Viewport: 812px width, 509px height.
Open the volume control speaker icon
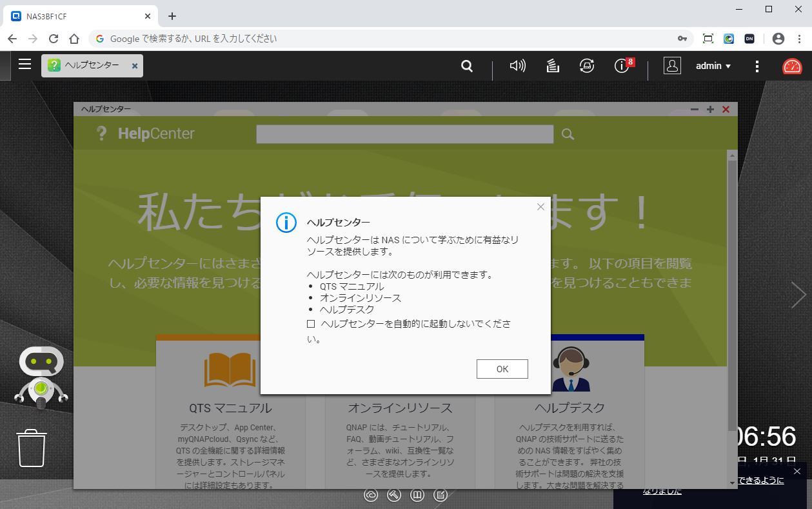pos(517,66)
